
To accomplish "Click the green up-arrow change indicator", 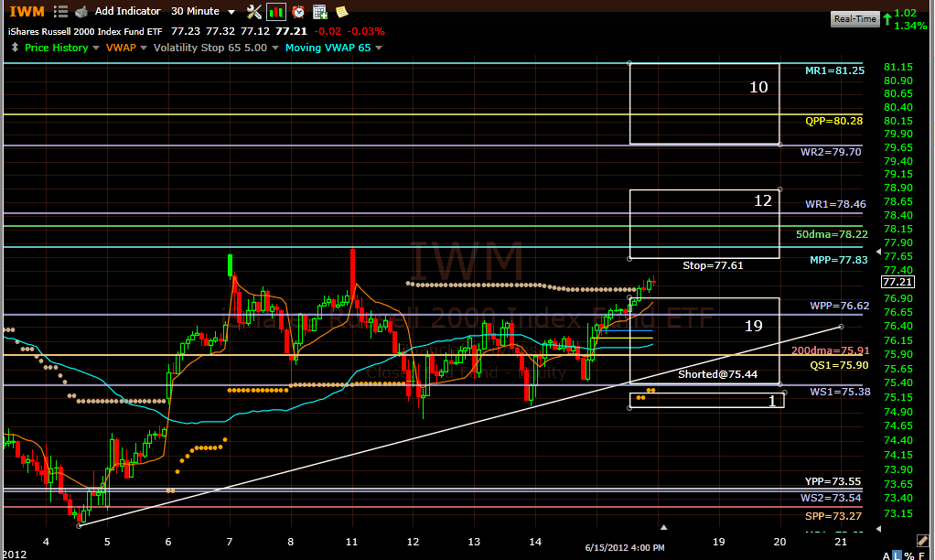I will pos(887,19).
